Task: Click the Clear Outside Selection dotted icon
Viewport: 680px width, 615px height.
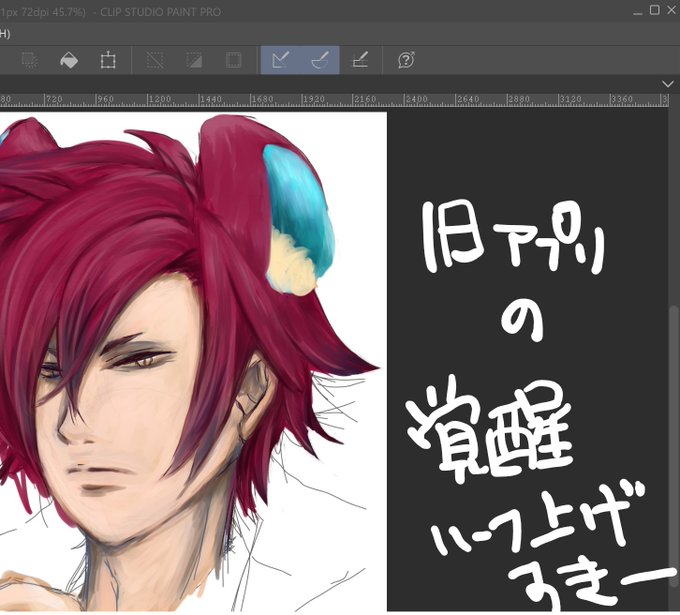Action: pos(30,60)
